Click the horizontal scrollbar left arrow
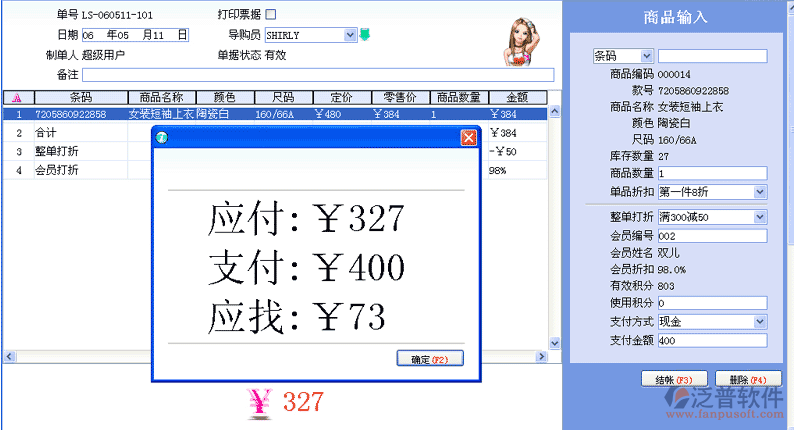This screenshot has height=430, width=794. point(9,357)
